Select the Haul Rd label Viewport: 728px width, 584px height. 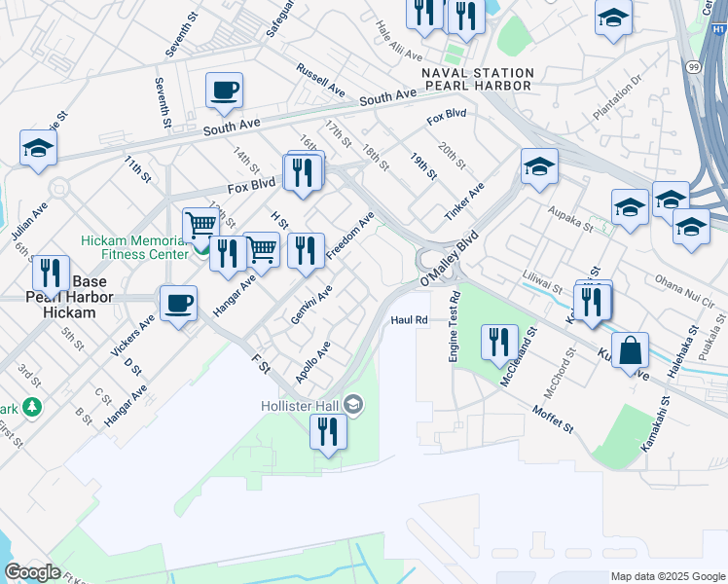[409, 320]
